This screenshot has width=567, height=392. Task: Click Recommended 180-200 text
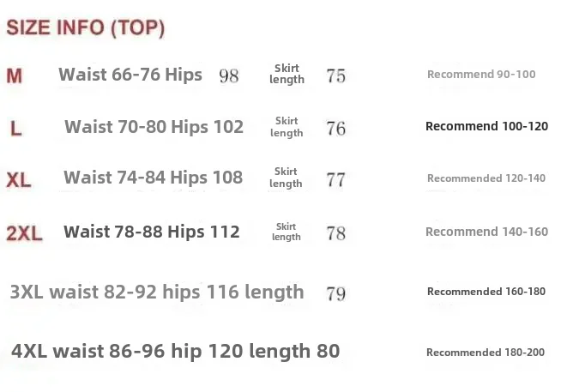point(486,353)
